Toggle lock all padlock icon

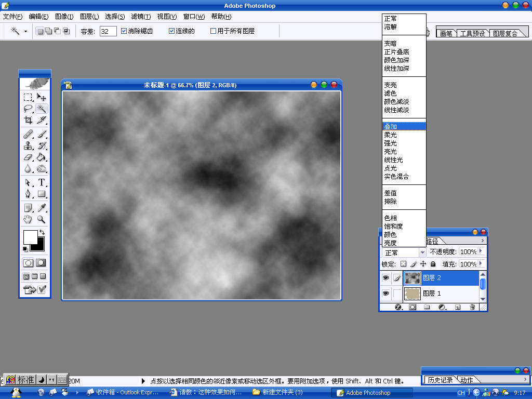tap(433, 263)
